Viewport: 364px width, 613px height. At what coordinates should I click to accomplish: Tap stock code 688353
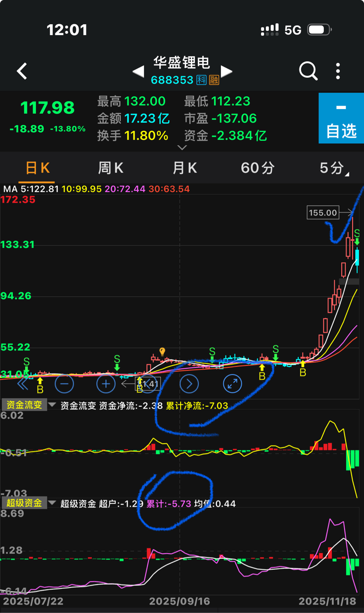pos(172,80)
